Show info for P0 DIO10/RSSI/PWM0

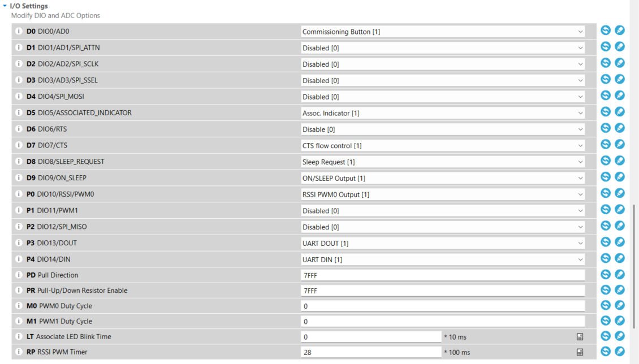click(19, 194)
